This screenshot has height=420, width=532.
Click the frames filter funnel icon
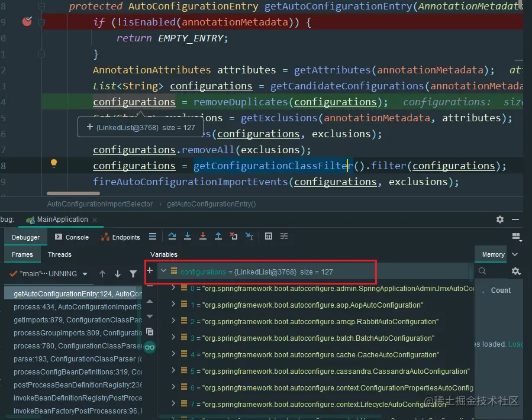tap(133, 274)
